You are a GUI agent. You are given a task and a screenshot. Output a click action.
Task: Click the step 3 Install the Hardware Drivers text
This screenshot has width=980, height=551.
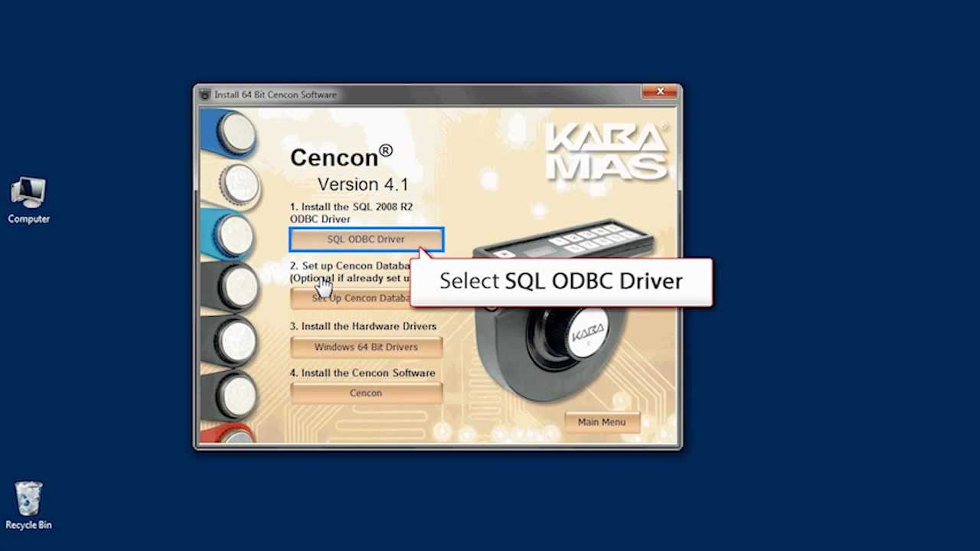tap(363, 326)
